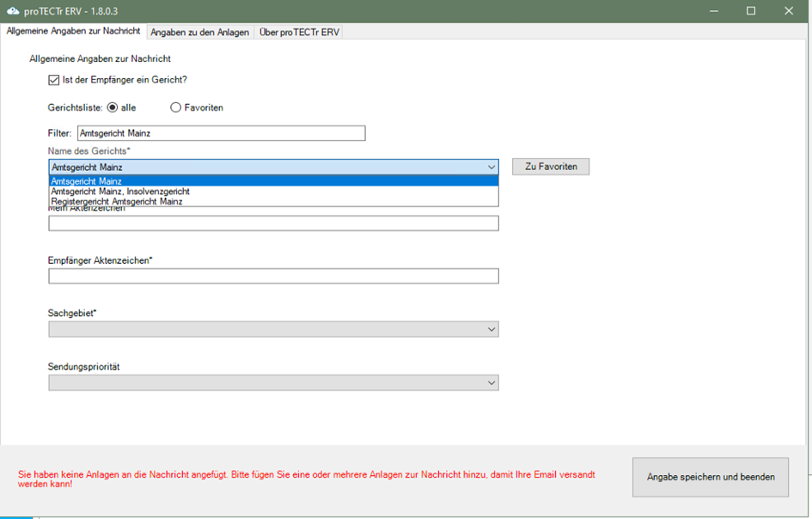This screenshot has height=519, width=812.
Task: Select the 'Favoriten' radio button
Action: click(x=176, y=107)
